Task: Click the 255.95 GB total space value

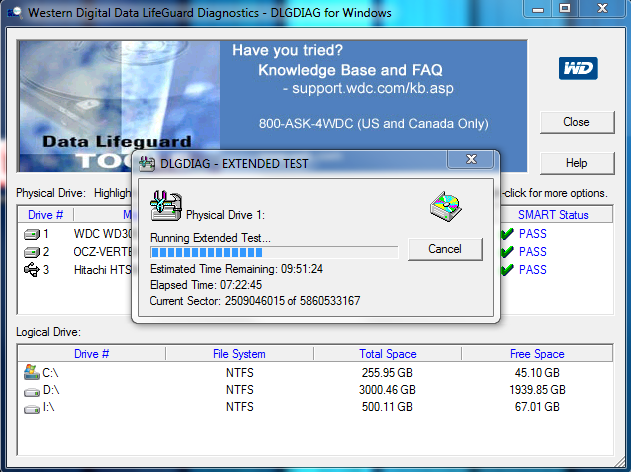Action: 387,373
